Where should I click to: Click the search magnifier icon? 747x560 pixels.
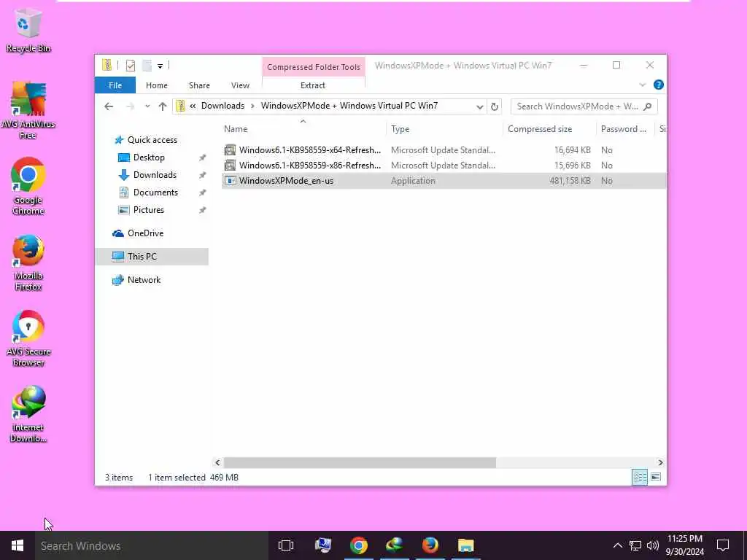647,106
